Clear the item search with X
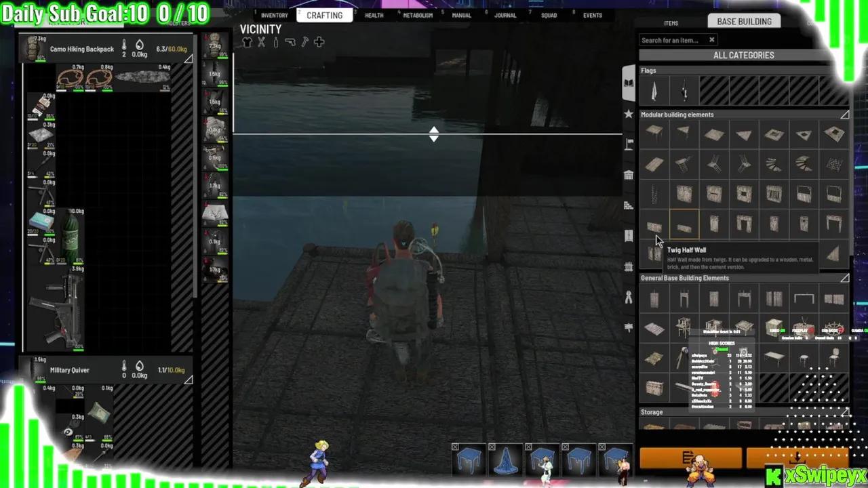868x488 pixels. [x=711, y=40]
